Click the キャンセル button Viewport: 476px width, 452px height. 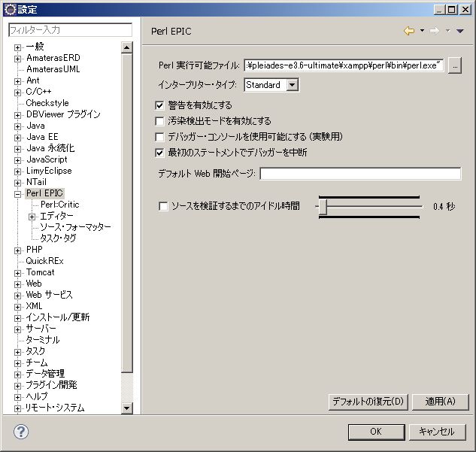coord(438,432)
